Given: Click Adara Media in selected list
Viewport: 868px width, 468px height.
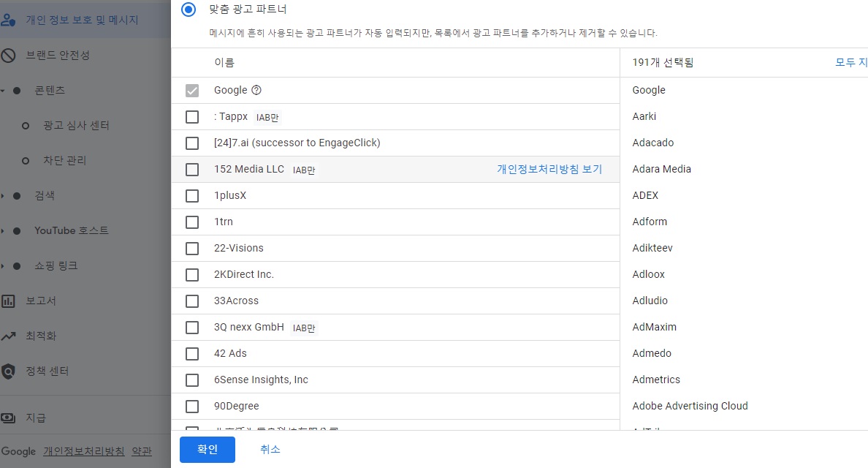Looking at the screenshot, I should [x=661, y=169].
